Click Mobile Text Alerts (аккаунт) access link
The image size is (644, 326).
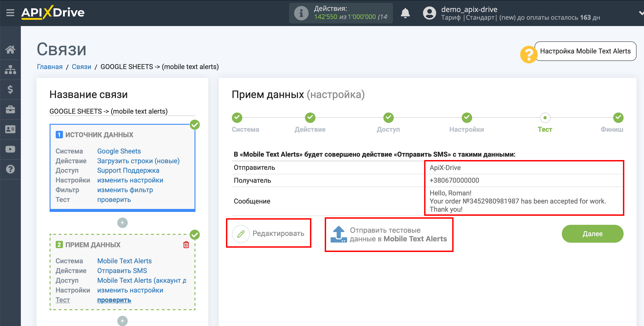pyautogui.click(x=142, y=280)
